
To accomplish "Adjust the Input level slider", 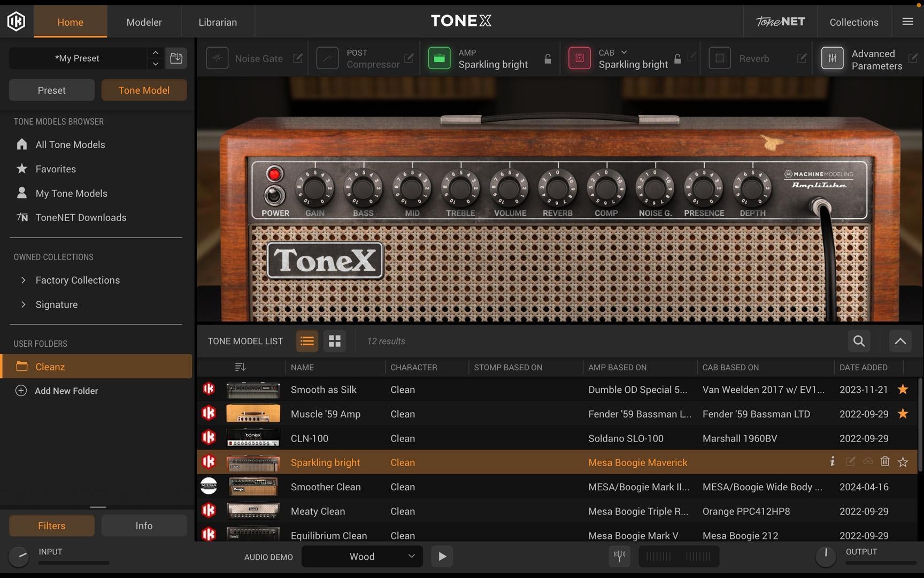I will [x=73, y=562].
